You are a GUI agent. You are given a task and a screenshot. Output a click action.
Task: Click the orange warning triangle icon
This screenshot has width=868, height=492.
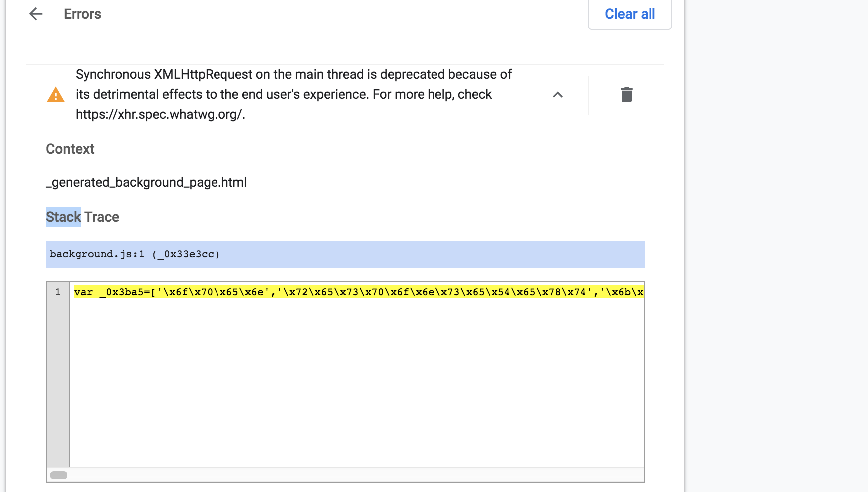pyautogui.click(x=56, y=95)
